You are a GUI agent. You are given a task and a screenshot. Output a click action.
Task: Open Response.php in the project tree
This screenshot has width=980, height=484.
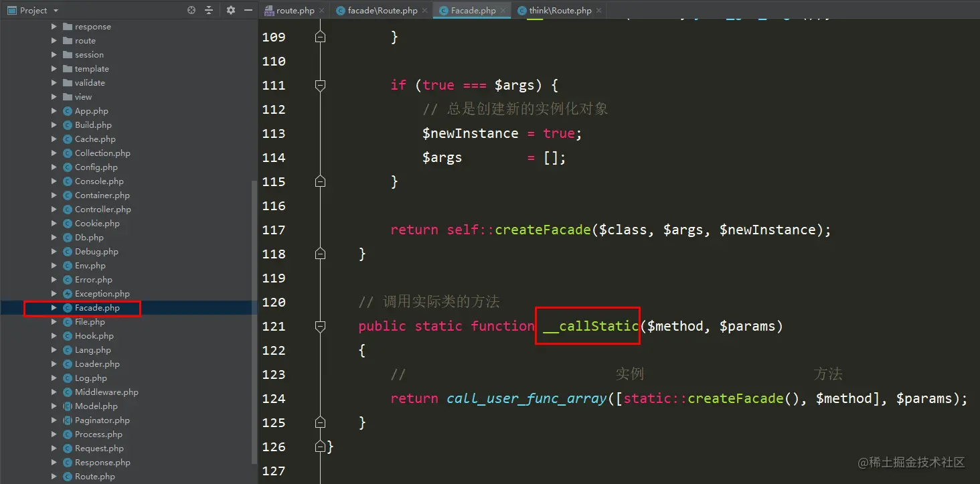click(102, 463)
